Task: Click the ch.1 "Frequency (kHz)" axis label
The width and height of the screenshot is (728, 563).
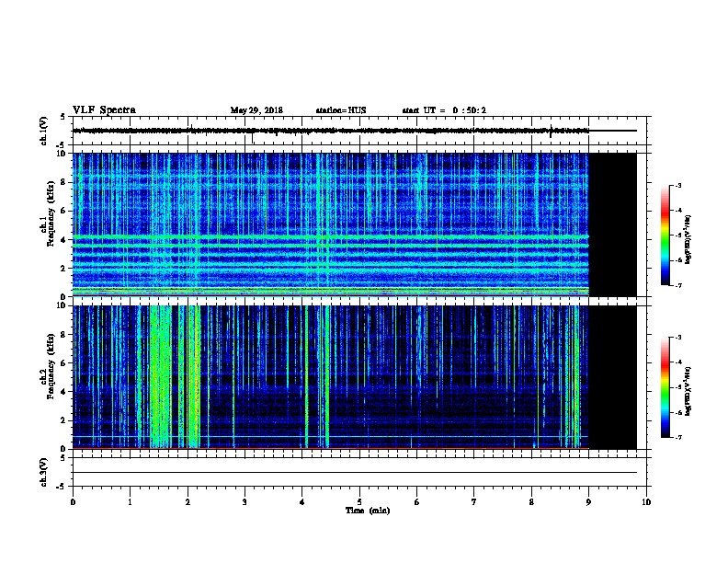Action: (51, 214)
